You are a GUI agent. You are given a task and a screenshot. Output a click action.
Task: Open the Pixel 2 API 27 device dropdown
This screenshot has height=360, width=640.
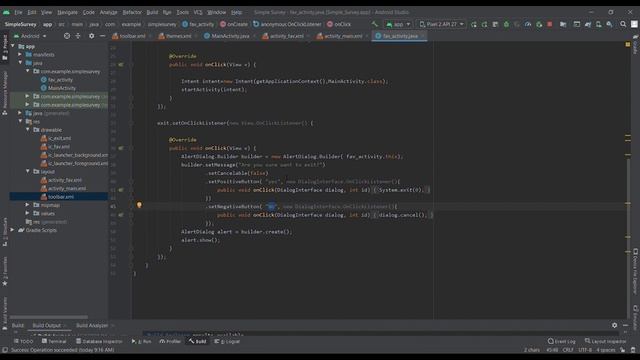[441, 24]
